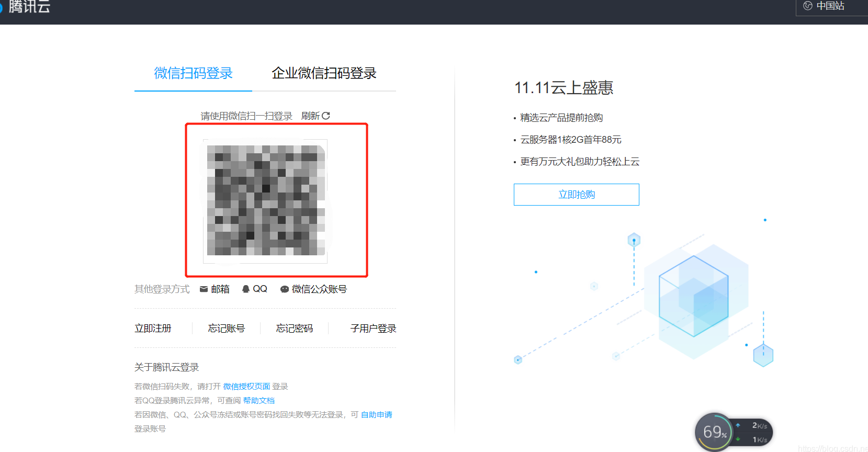Open 子用户登录 link
Viewport: 868px width, 452px height.
click(x=373, y=329)
